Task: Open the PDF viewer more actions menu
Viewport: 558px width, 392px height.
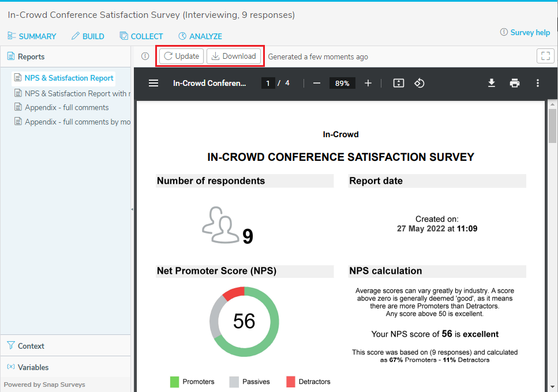Action: click(x=538, y=83)
